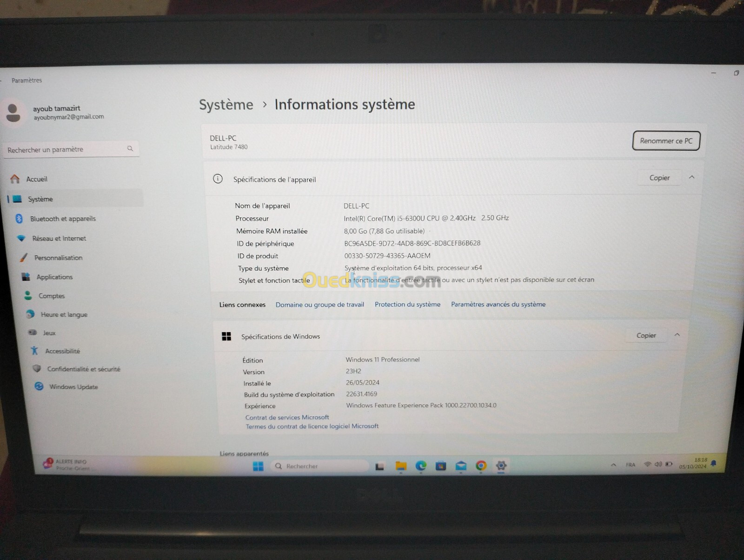744x560 pixels.
Task: Open Domaine ou groupe de travail link
Action: click(319, 305)
